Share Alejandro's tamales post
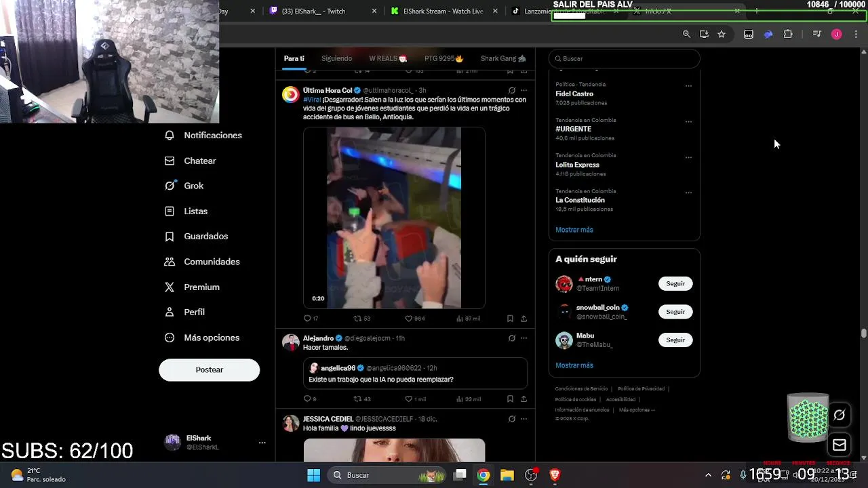868x488 pixels. coord(524,399)
